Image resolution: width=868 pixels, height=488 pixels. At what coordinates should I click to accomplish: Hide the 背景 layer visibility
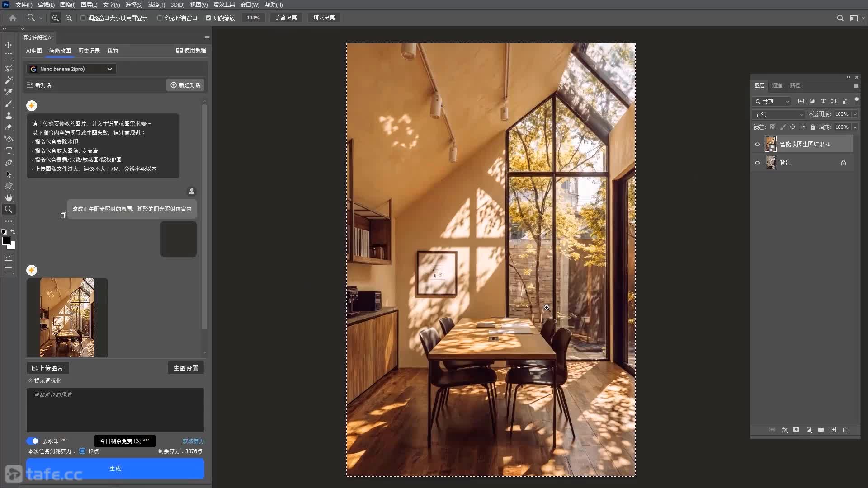757,163
